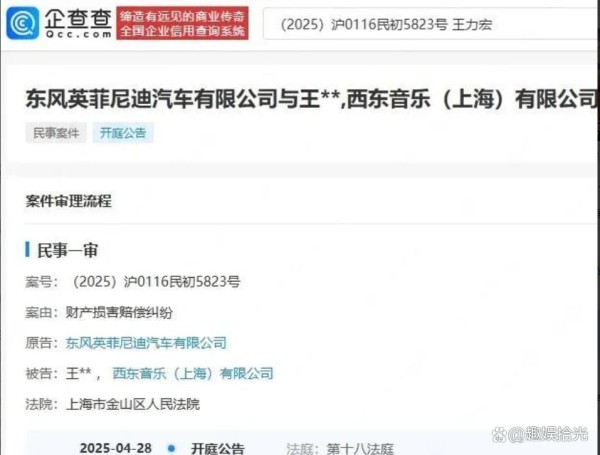Image resolution: width=600 pixels, height=455 pixels.
Task: Click the 企查查 brand name text
Action: (x=78, y=19)
